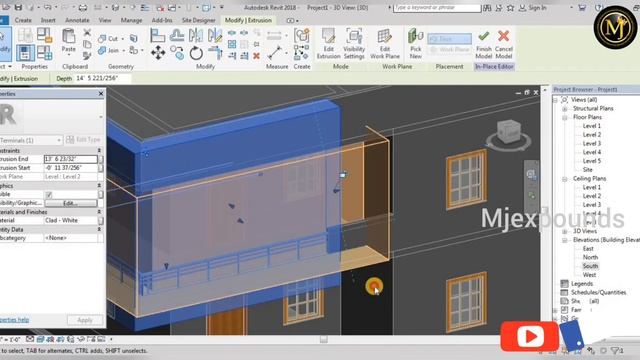This screenshot has width=640, height=360.
Task: Click the red Delete icon in Modify panel
Action: coord(256,56)
